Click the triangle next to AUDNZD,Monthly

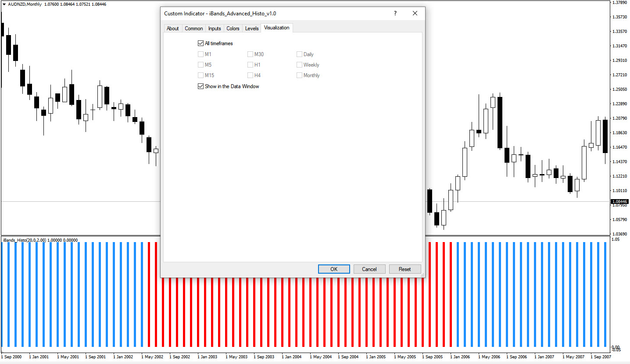[4, 4]
